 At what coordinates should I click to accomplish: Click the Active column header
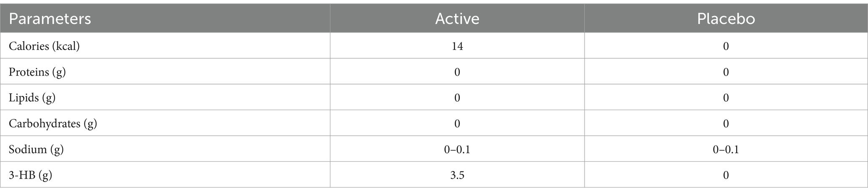click(x=457, y=19)
